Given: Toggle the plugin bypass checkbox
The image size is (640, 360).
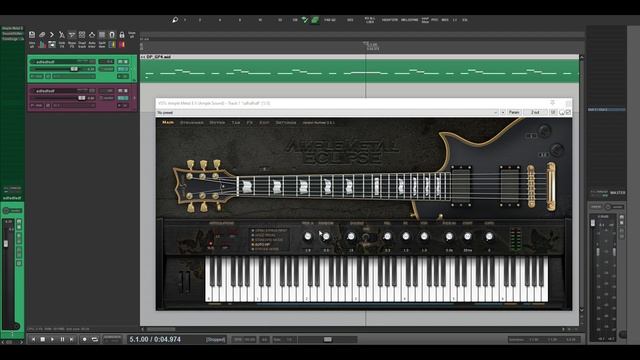Looking at the screenshot, I should [x=568, y=112].
